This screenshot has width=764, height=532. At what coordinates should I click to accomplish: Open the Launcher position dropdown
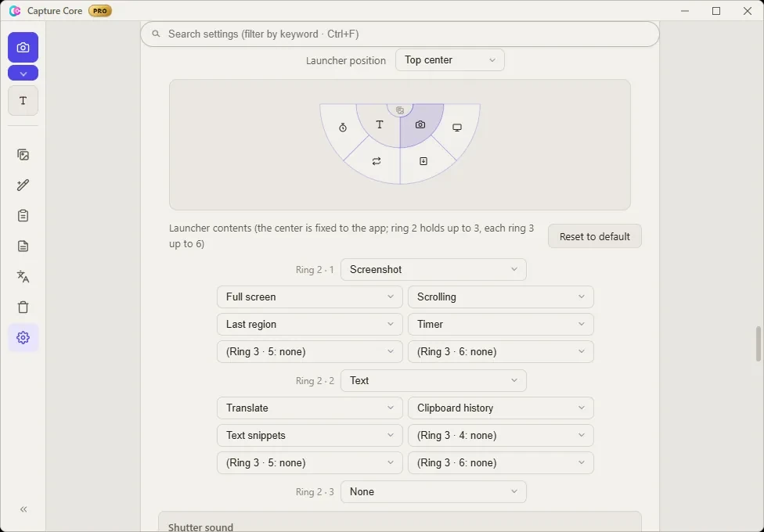point(450,60)
